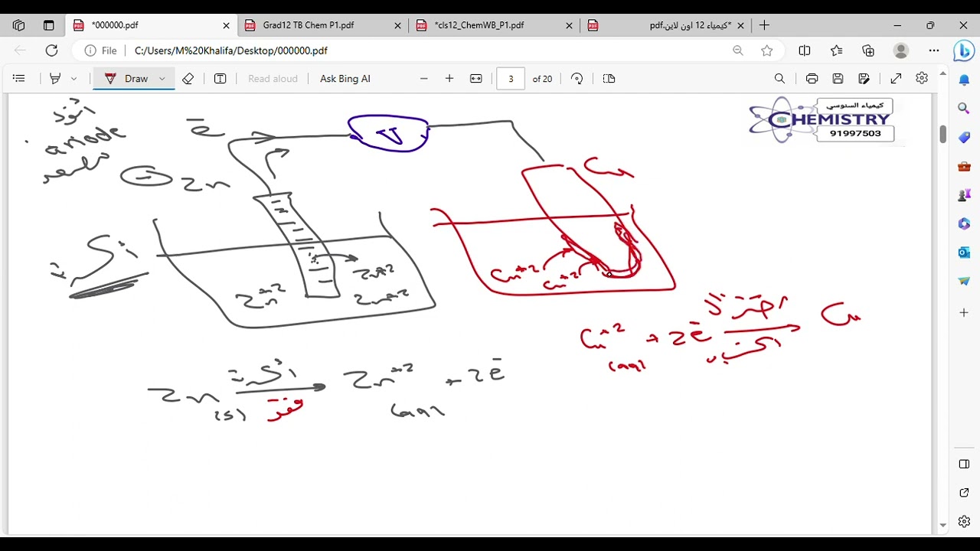
Task: Click Ask Bing AI button
Action: tap(345, 79)
